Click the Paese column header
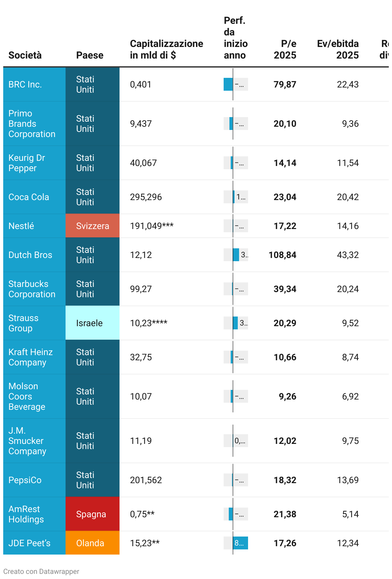 point(90,55)
